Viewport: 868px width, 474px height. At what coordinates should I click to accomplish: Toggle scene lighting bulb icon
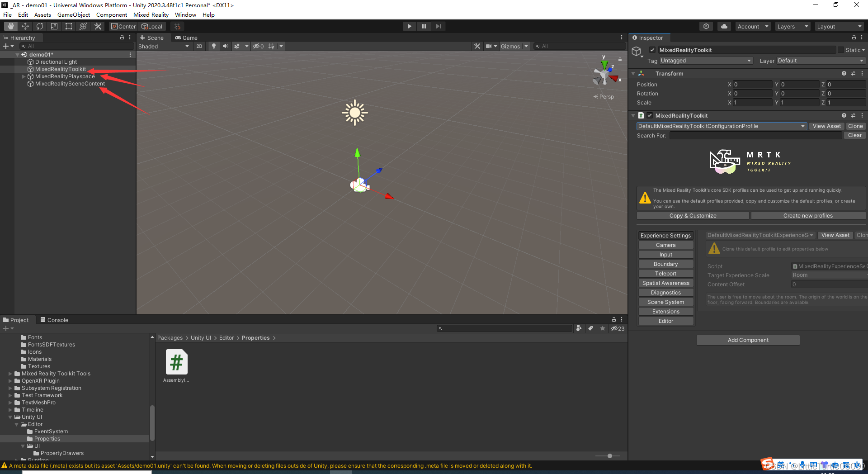(x=214, y=46)
